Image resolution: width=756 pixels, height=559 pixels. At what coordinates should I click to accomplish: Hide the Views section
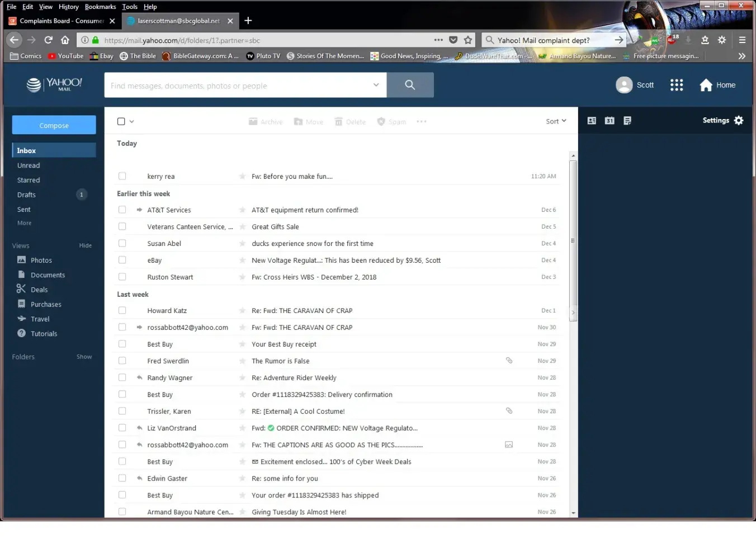pos(86,245)
